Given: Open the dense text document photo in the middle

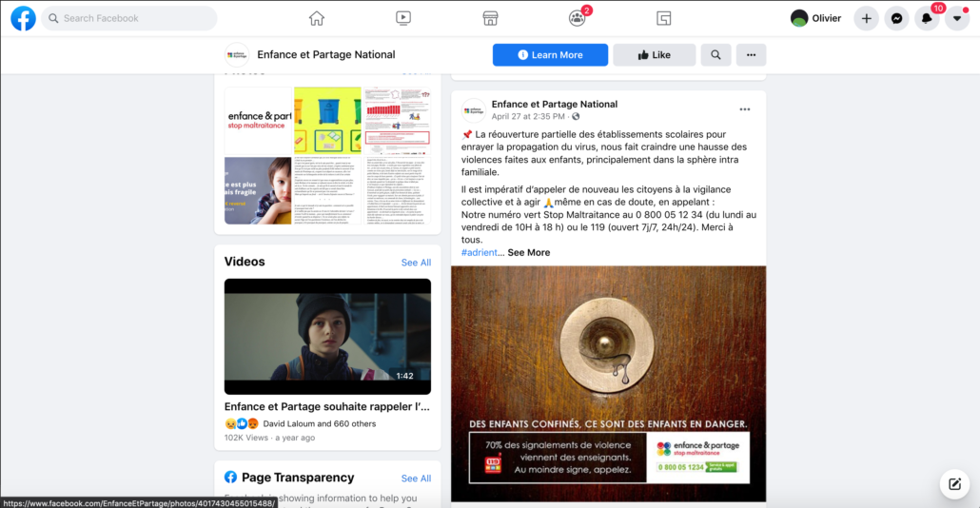Looking at the screenshot, I should coord(327,190).
